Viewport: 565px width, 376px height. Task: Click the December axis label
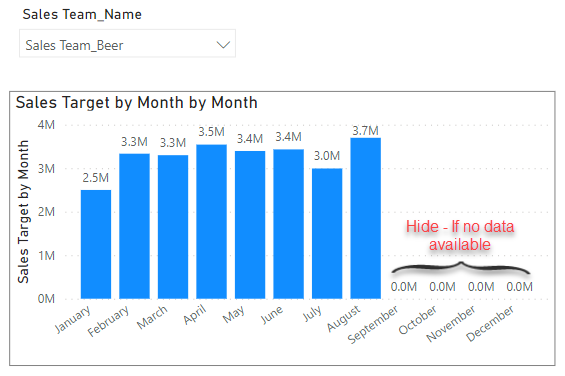point(490,323)
